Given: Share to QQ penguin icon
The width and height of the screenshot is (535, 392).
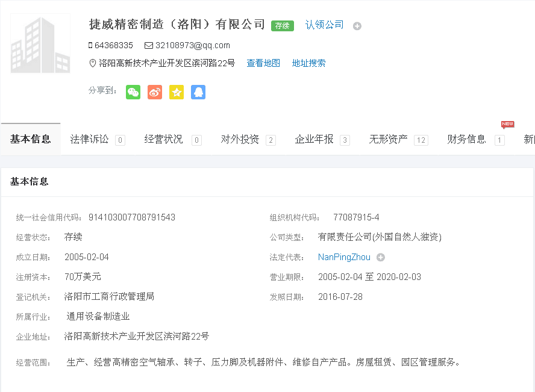Looking at the screenshot, I should coord(198,92).
